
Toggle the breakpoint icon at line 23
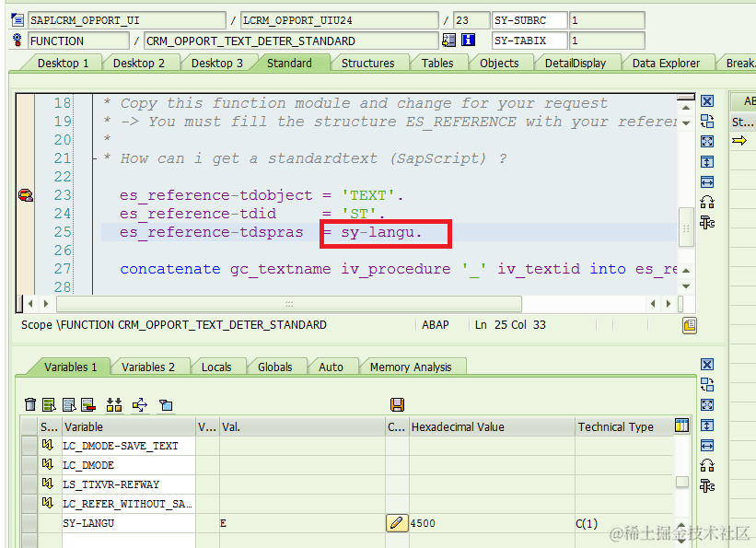coord(26,195)
